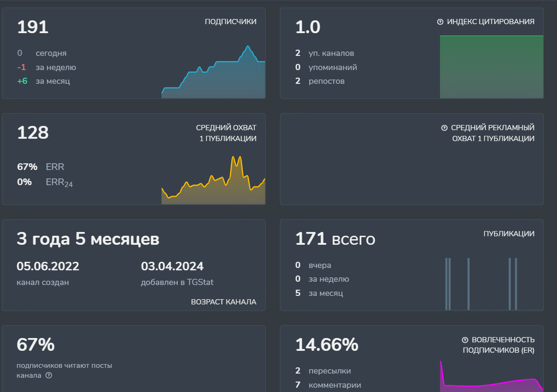This screenshot has height=392, width=557.
Task: Select the ПУБЛИКАЦИИ card title
Action: (509, 234)
